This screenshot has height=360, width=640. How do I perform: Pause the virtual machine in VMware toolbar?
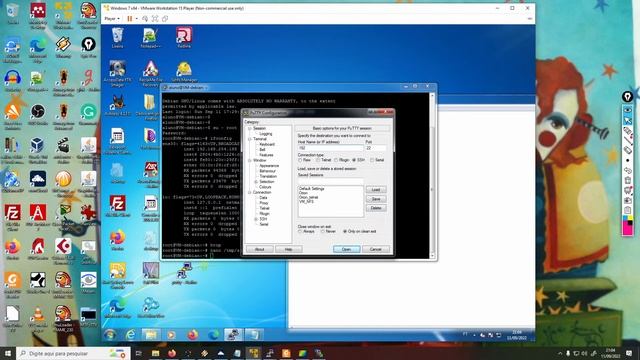tap(130, 18)
